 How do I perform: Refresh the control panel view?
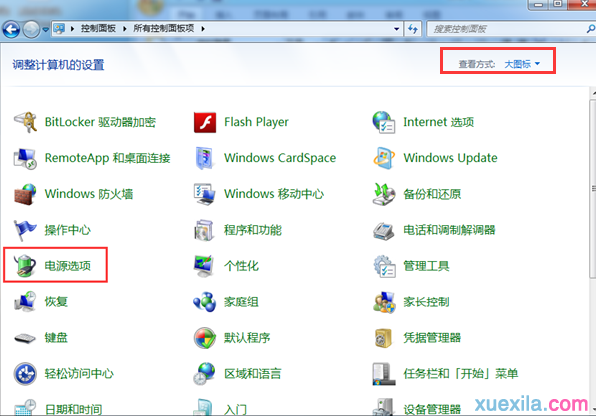tap(412, 29)
